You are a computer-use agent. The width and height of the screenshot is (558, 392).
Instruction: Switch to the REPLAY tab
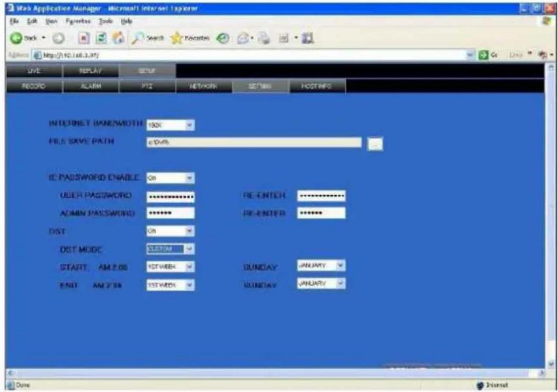[x=91, y=71]
